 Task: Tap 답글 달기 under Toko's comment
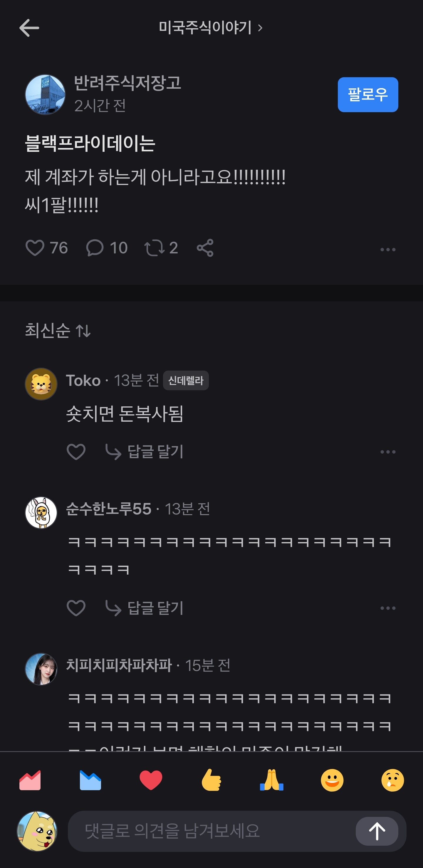point(145,452)
